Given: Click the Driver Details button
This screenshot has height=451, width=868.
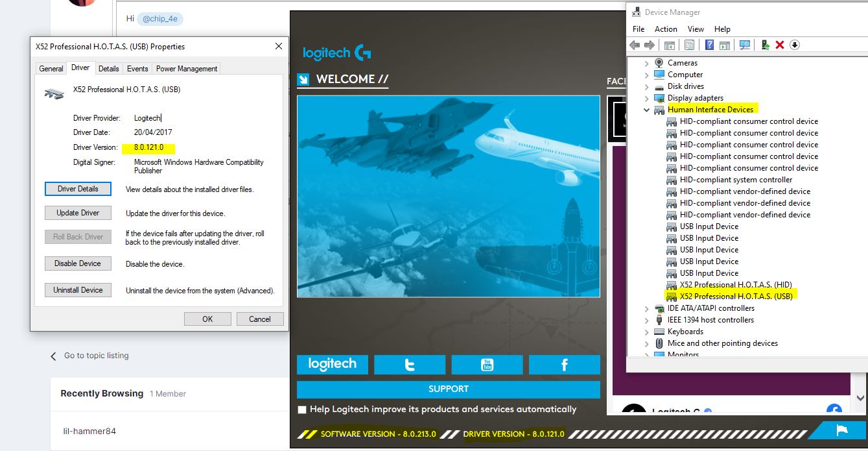Looking at the screenshot, I should point(78,189).
